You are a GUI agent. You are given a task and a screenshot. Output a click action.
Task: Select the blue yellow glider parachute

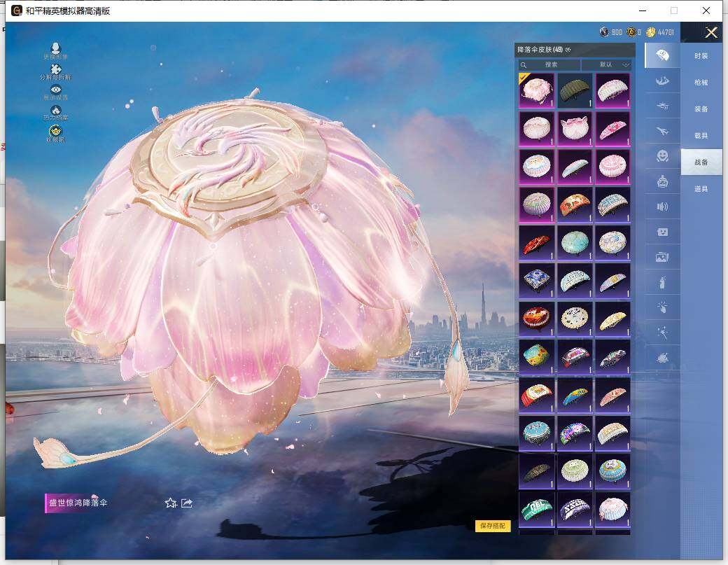[x=574, y=395]
